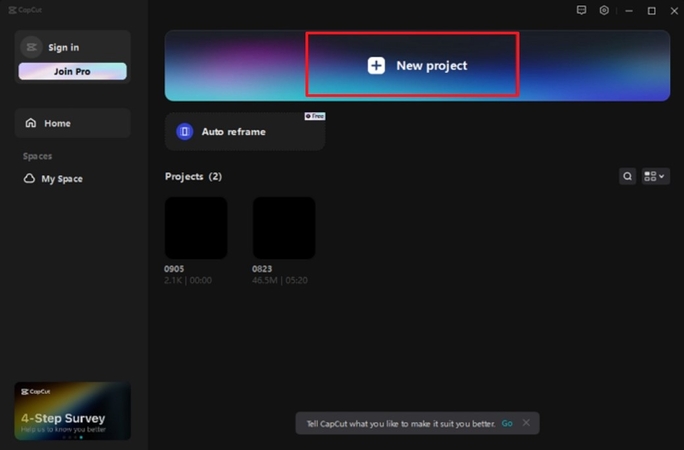This screenshot has height=450, width=684.
Task: Click the Spaces section label
Action: point(38,156)
